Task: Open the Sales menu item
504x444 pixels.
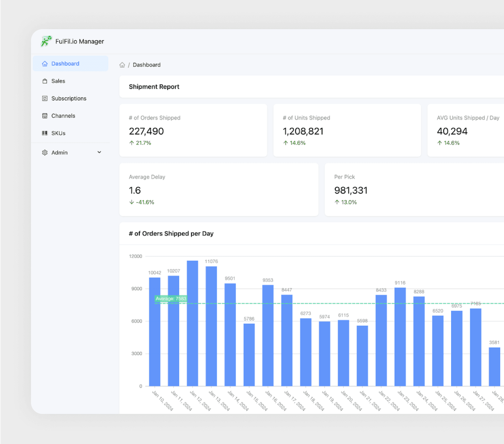Action: pos(58,81)
